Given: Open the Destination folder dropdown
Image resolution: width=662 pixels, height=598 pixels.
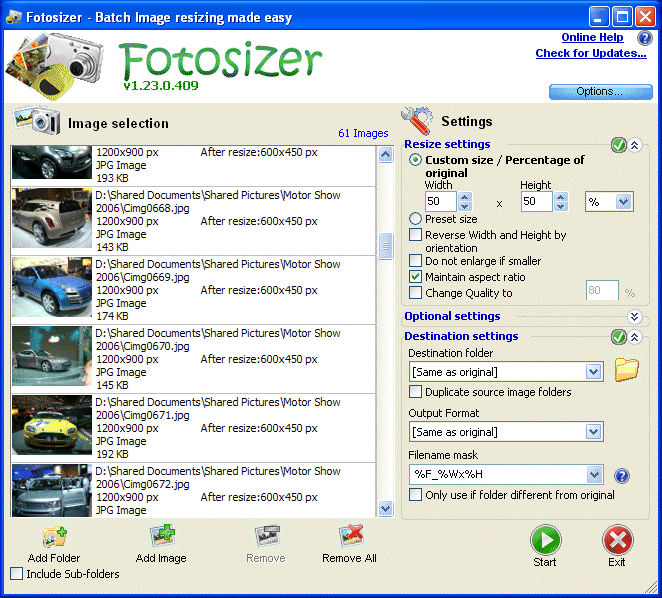Looking at the screenshot, I should pos(594,372).
